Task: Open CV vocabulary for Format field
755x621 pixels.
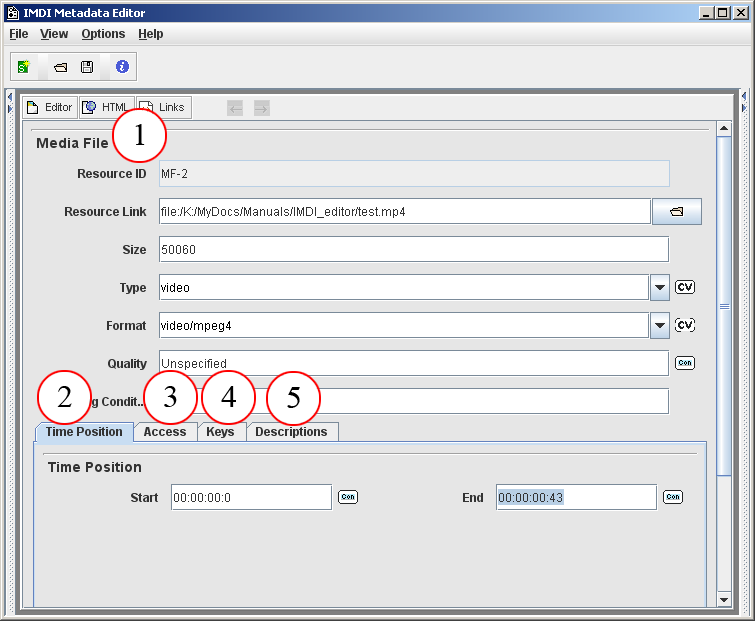Action: (x=685, y=325)
